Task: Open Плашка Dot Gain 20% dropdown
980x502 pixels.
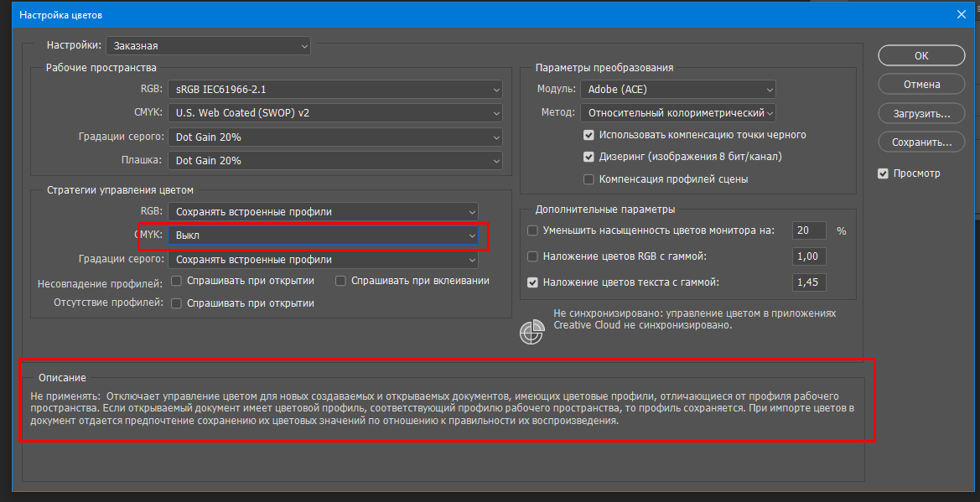Action: [335, 161]
